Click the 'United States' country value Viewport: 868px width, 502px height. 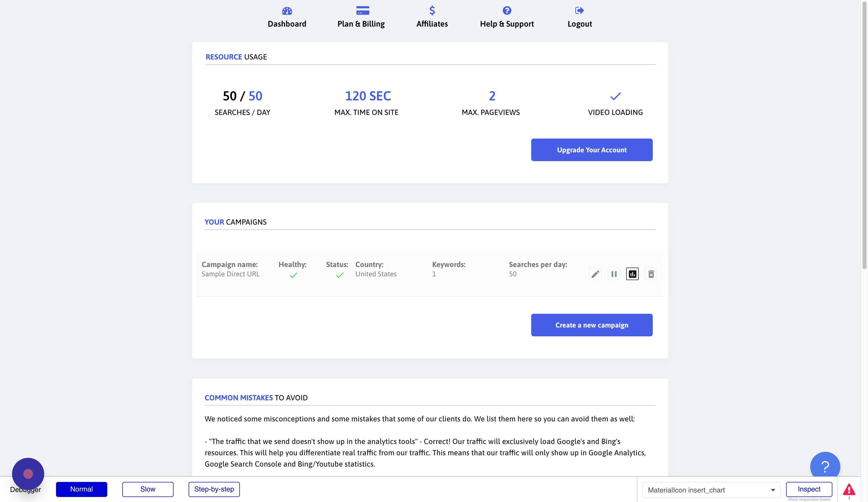tap(376, 274)
